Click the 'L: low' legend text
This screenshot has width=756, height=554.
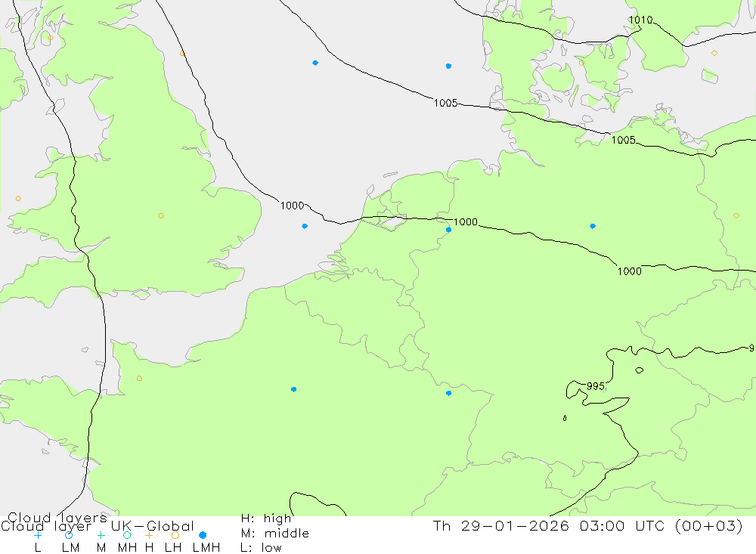[x=261, y=548]
